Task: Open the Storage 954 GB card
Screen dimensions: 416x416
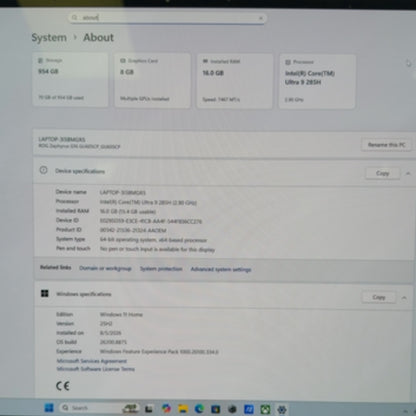Action: 70,80
